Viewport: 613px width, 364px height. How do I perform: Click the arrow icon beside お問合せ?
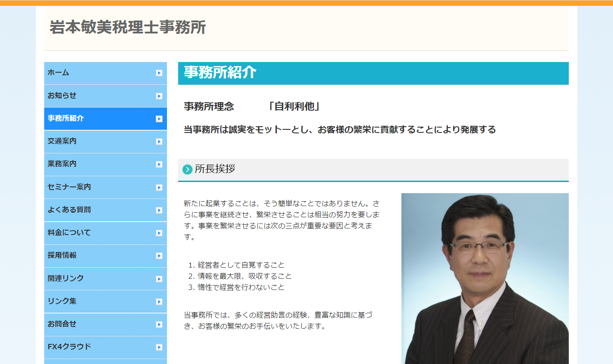[x=159, y=324]
